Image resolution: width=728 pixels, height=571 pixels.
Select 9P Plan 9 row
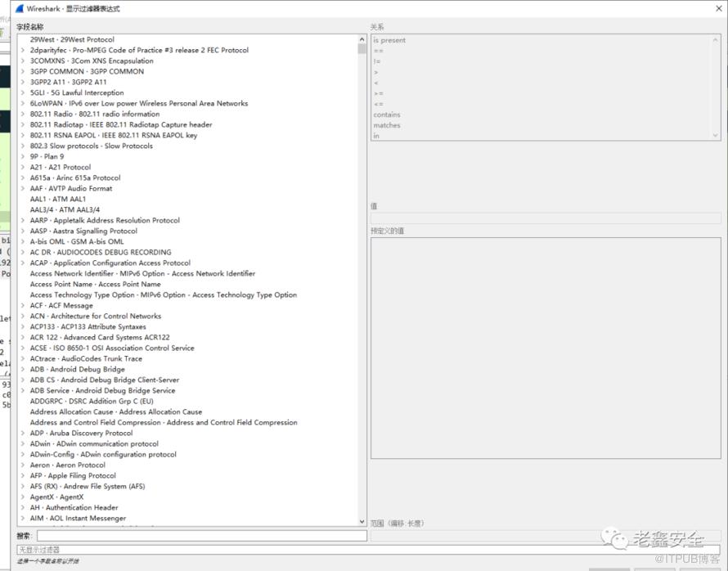point(47,157)
